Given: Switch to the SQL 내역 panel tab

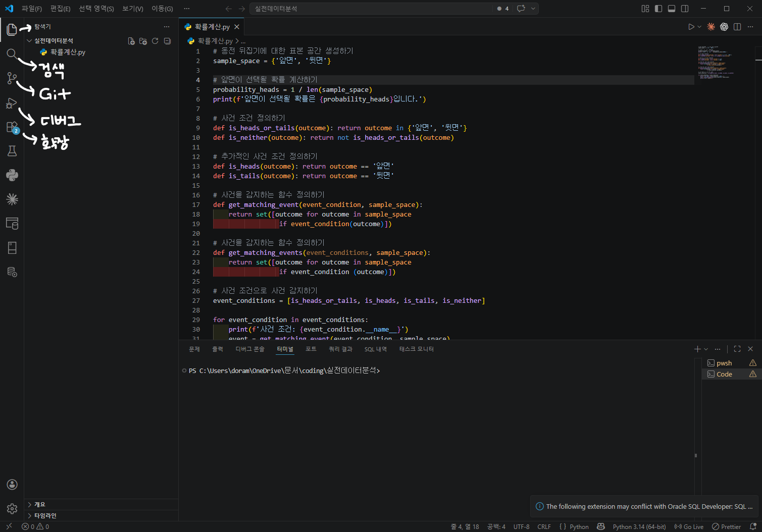Looking at the screenshot, I should point(376,349).
